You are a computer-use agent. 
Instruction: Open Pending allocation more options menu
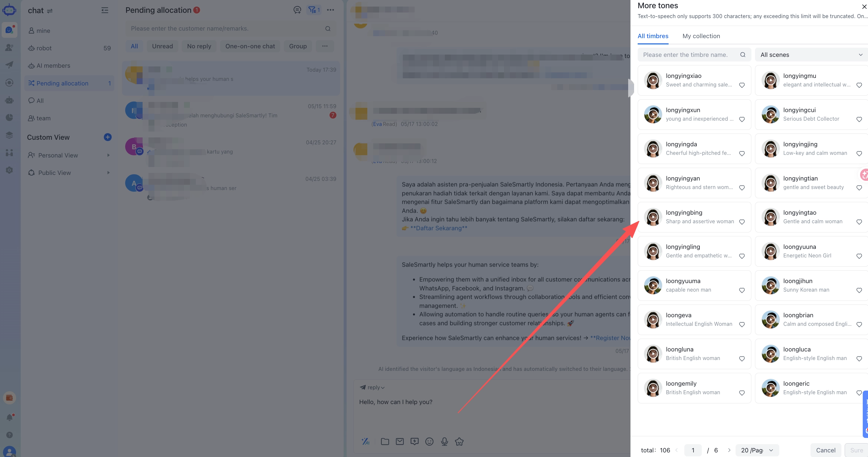point(331,10)
